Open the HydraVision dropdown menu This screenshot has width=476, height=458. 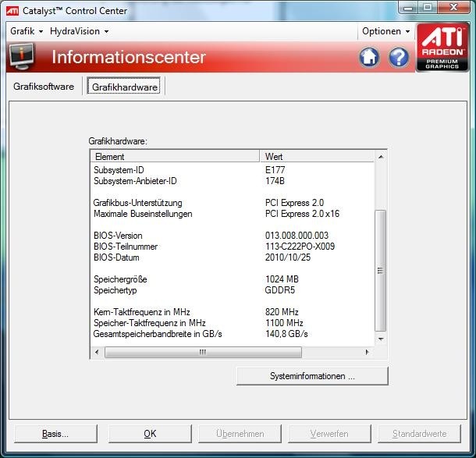coord(79,31)
